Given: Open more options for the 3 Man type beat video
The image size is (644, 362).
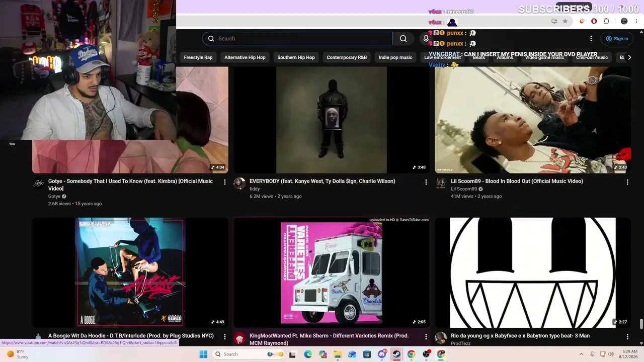Looking at the screenshot, I should pos(627,336).
